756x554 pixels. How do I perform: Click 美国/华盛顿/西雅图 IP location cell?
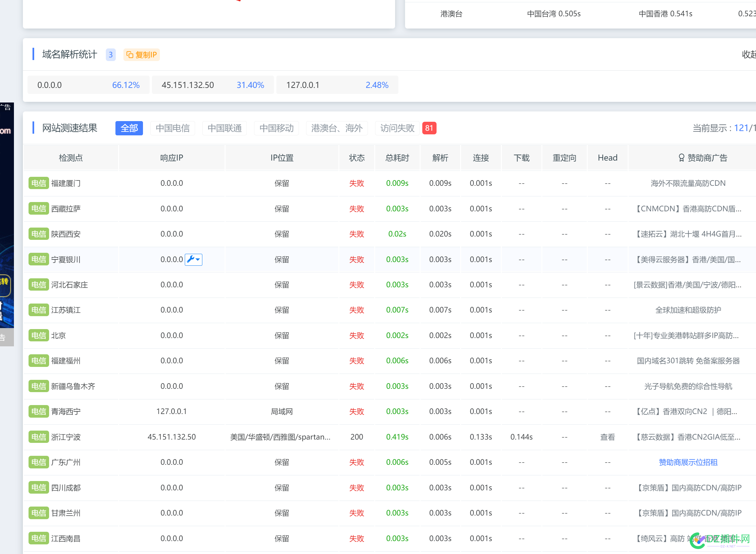[280, 437]
